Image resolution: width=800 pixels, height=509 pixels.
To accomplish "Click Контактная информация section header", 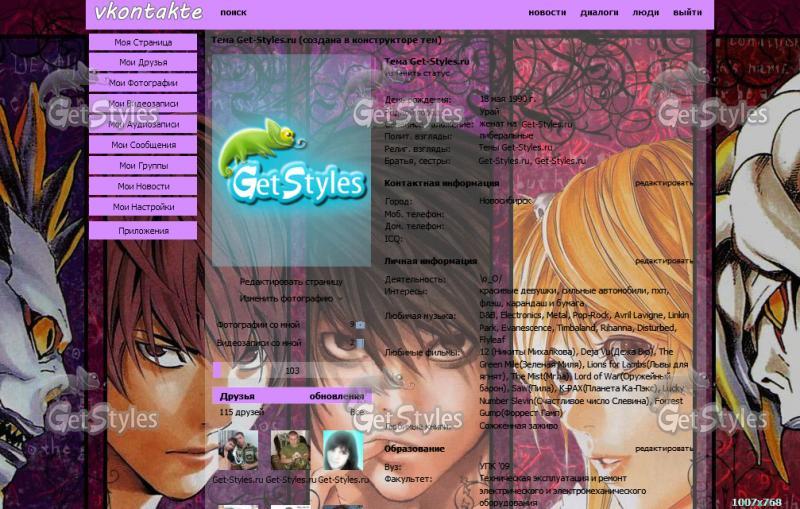I will click(x=441, y=183).
